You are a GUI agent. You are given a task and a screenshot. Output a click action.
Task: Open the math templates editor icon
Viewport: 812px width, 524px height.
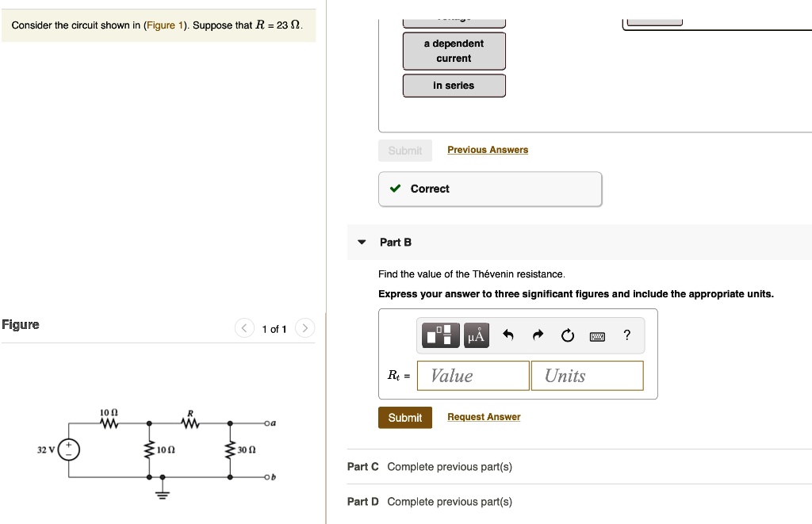click(441, 335)
